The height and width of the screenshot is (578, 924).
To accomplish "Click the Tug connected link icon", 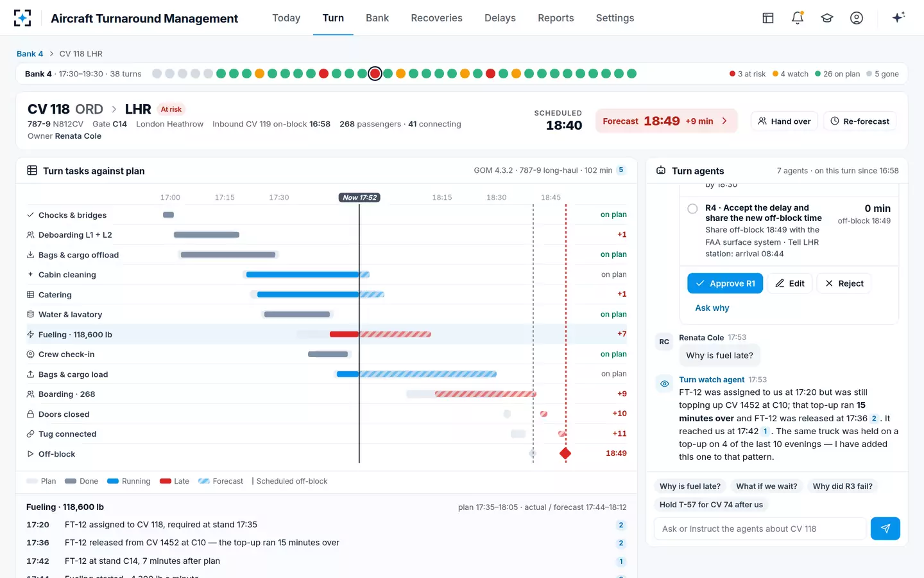I will pos(30,434).
